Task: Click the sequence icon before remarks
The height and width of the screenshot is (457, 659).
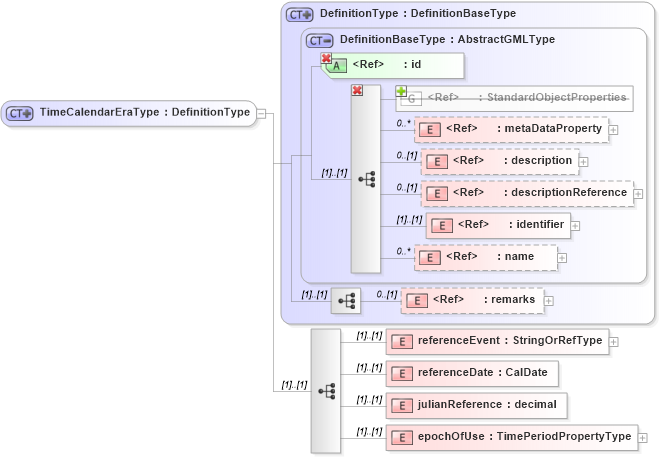Action: pyautogui.click(x=346, y=301)
